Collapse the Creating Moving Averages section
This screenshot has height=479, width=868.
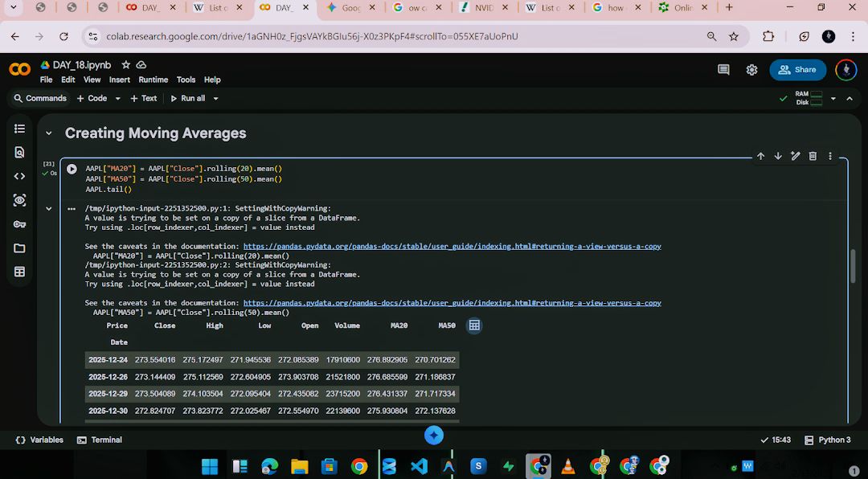coord(49,133)
